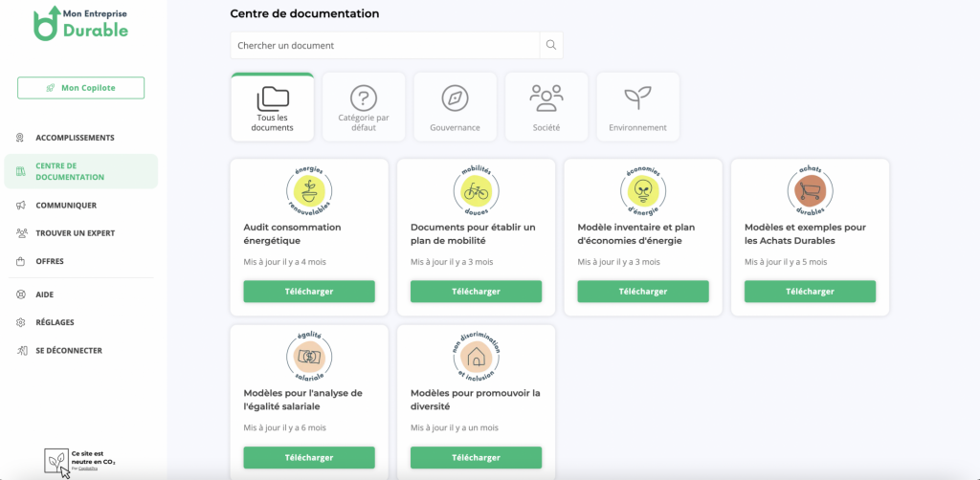Open the Environnement category tab

tap(637, 108)
